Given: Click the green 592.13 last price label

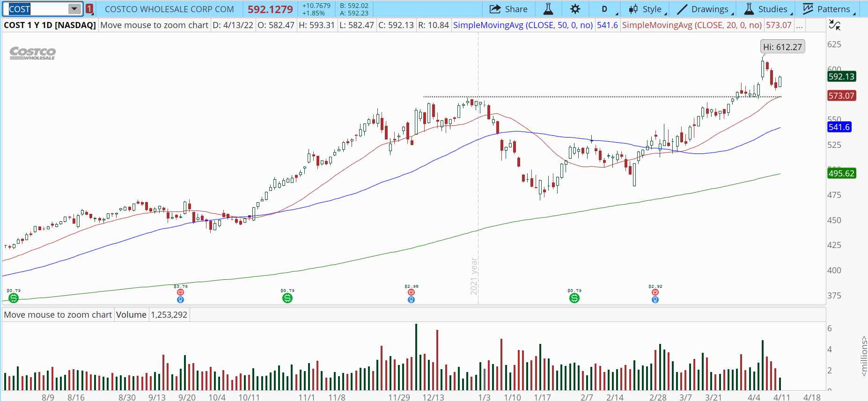Looking at the screenshot, I should 841,76.
